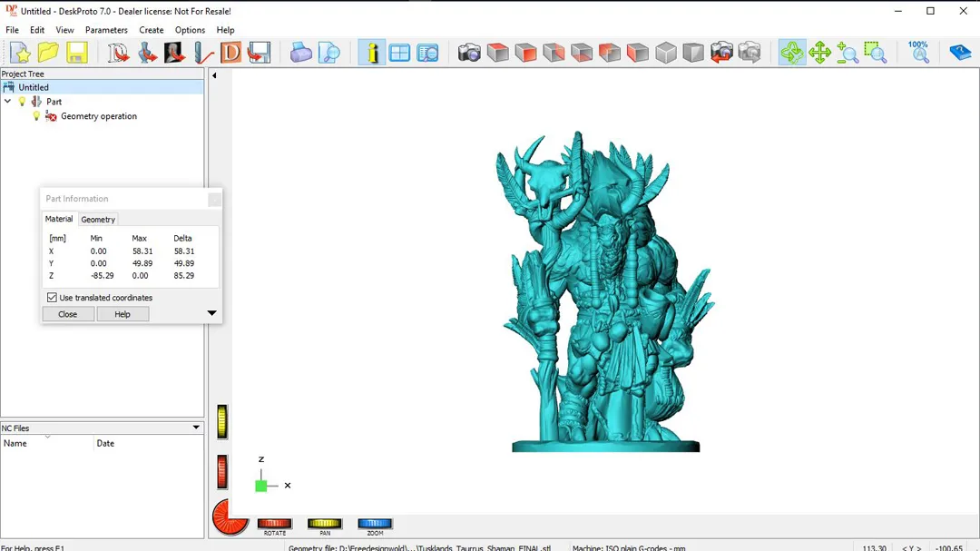This screenshot has width=980, height=551.
Task: Collapse the Part node in the Project Tree
Action: click(7, 101)
